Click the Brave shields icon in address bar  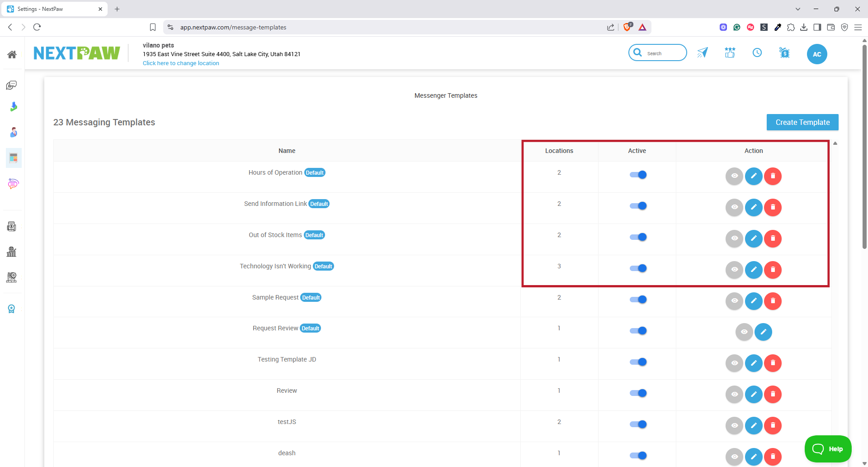click(627, 27)
